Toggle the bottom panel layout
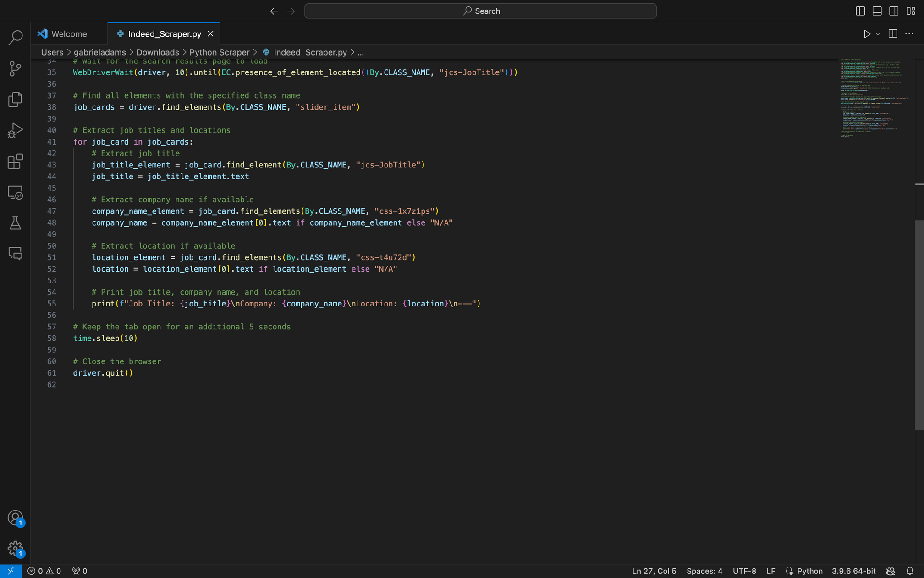 pos(877,11)
